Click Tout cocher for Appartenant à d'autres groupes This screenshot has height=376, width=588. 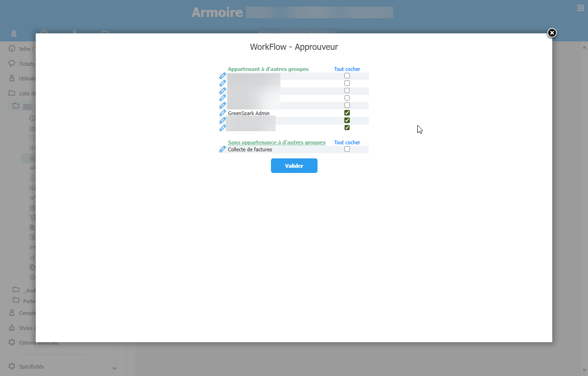point(347,69)
